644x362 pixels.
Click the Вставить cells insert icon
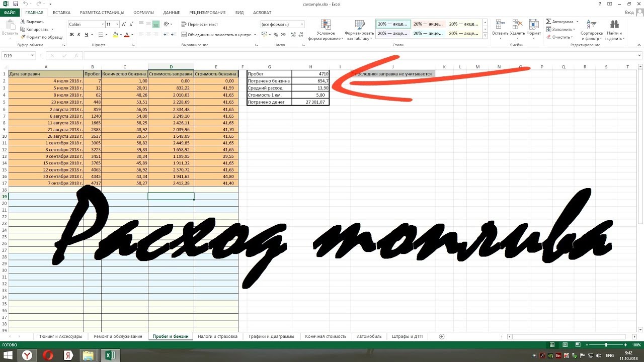click(x=500, y=24)
